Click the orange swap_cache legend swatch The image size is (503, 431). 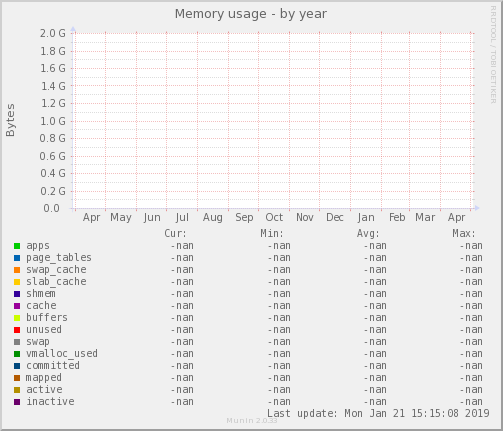pos(17,270)
